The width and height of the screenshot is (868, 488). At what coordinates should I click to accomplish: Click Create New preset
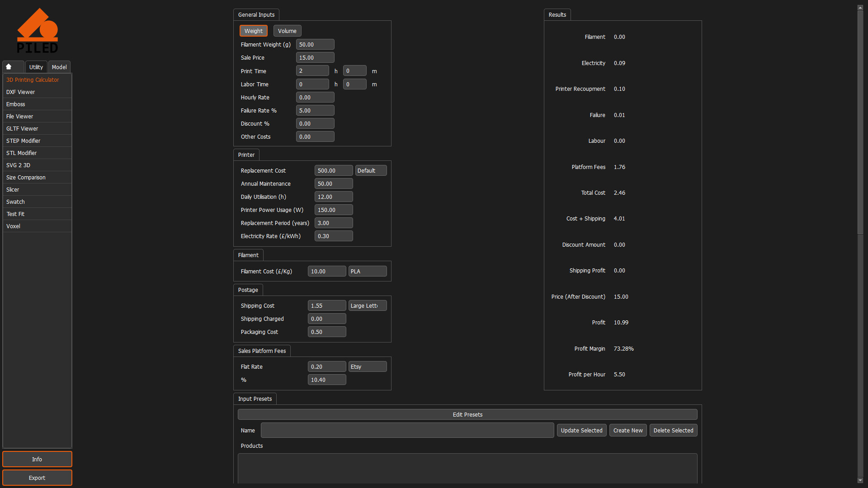pyautogui.click(x=627, y=430)
